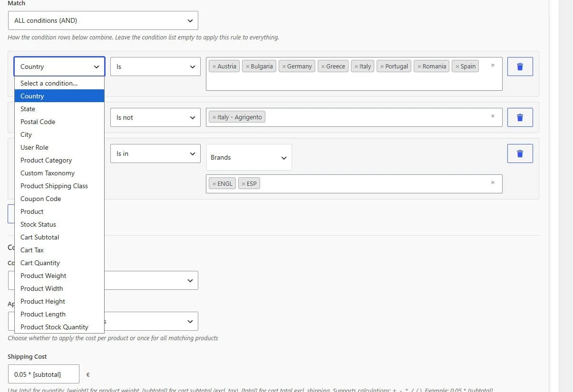Choose 'Select a condition...' placeholder option
This screenshot has width=573, height=392.
click(x=59, y=83)
